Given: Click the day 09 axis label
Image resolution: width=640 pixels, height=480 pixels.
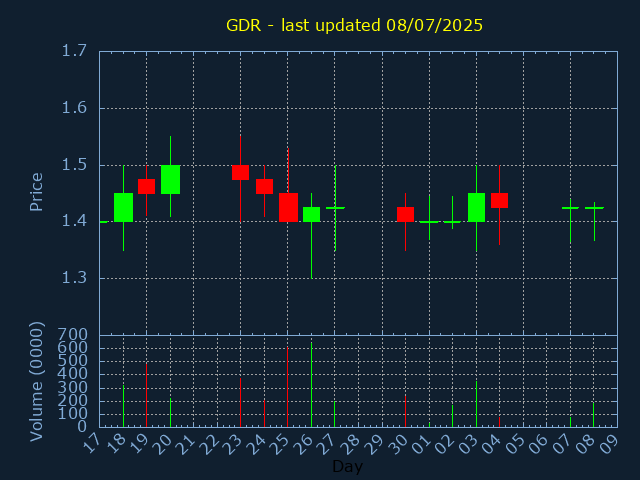Looking at the screenshot, I should tap(609, 444).
